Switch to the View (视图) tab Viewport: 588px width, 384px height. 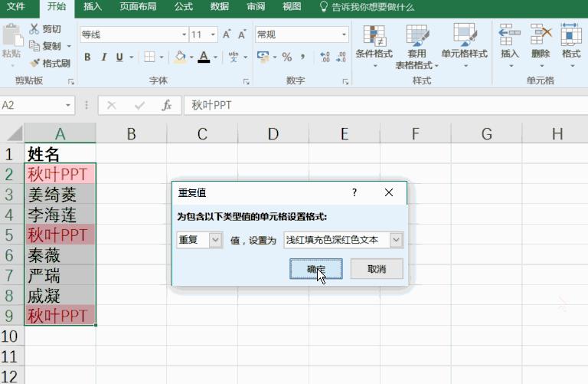pos(292,6)
